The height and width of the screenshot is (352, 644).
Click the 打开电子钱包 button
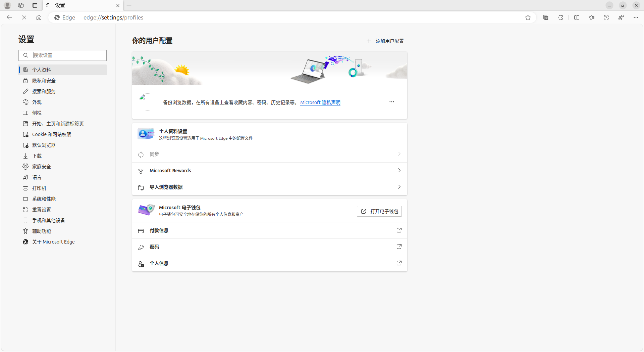379,211
